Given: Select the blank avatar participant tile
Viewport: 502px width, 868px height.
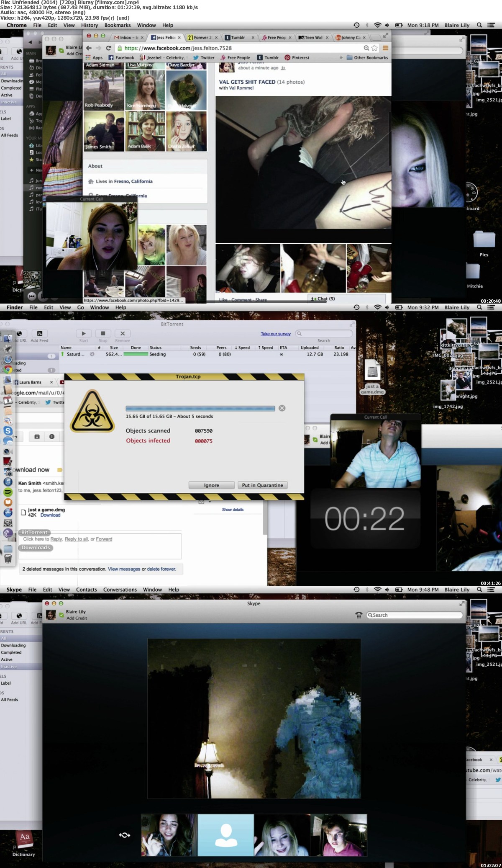Looking at the screenshot, I should (226, 835).
